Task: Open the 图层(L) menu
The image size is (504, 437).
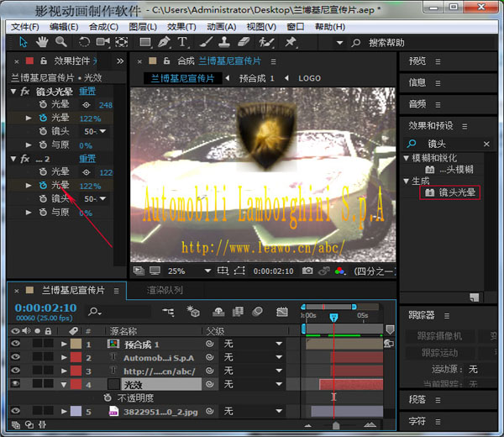Action: pyautogui.click(x=143, y=27)
